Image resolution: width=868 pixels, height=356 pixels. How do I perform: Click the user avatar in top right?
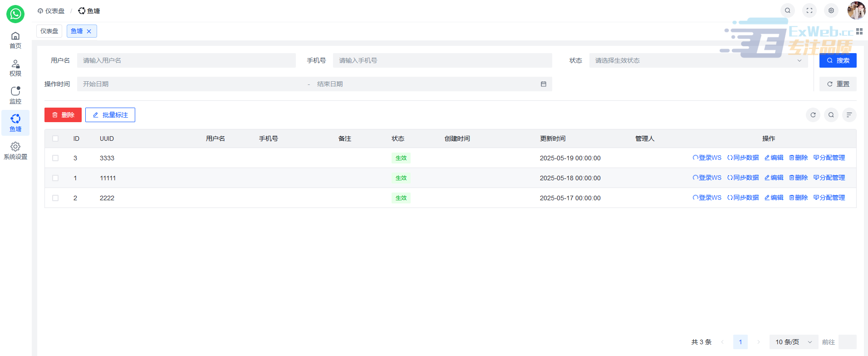pos(856,10)
